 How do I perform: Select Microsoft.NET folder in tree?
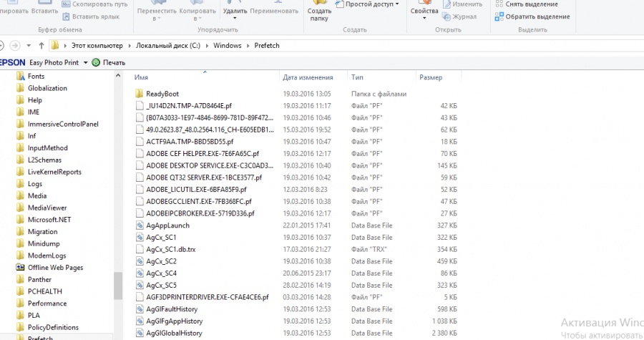pos(49,220)
